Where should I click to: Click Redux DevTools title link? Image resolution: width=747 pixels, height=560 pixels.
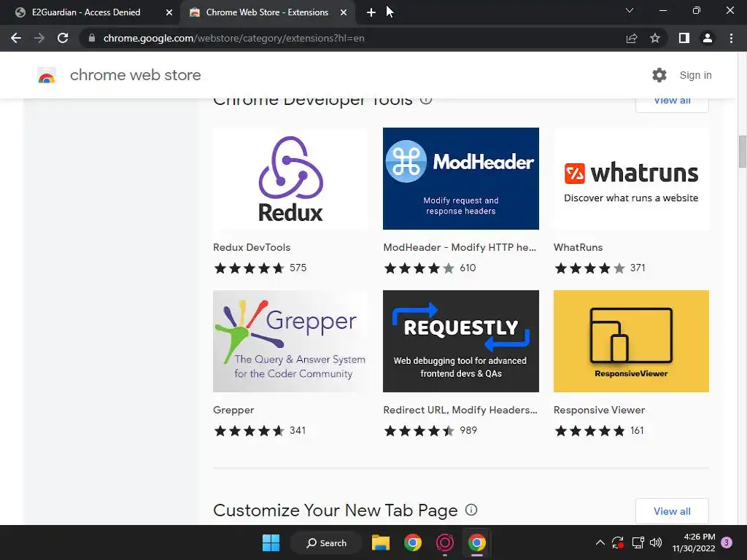tap(252, 247)
